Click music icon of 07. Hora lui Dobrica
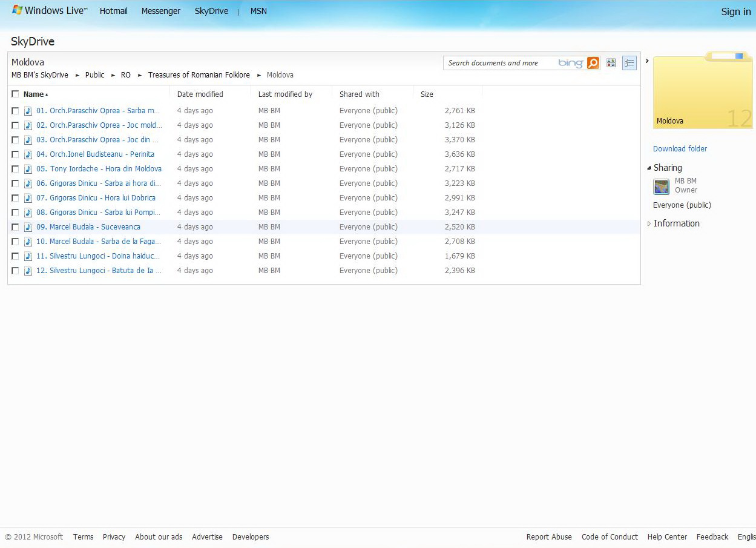Image resolution: width=756 pixels, height=548 pixels. [28, 198]
